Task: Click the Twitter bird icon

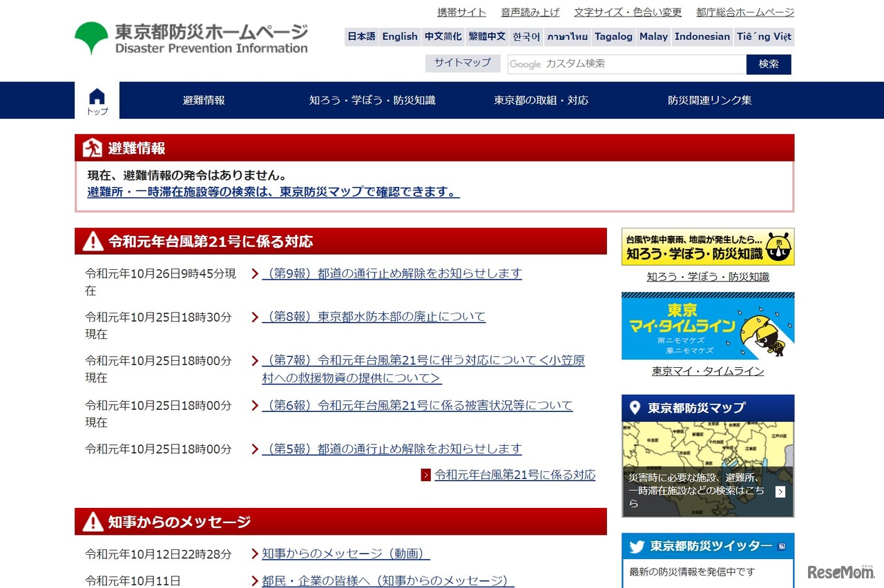Action: (x=637, y=547)
